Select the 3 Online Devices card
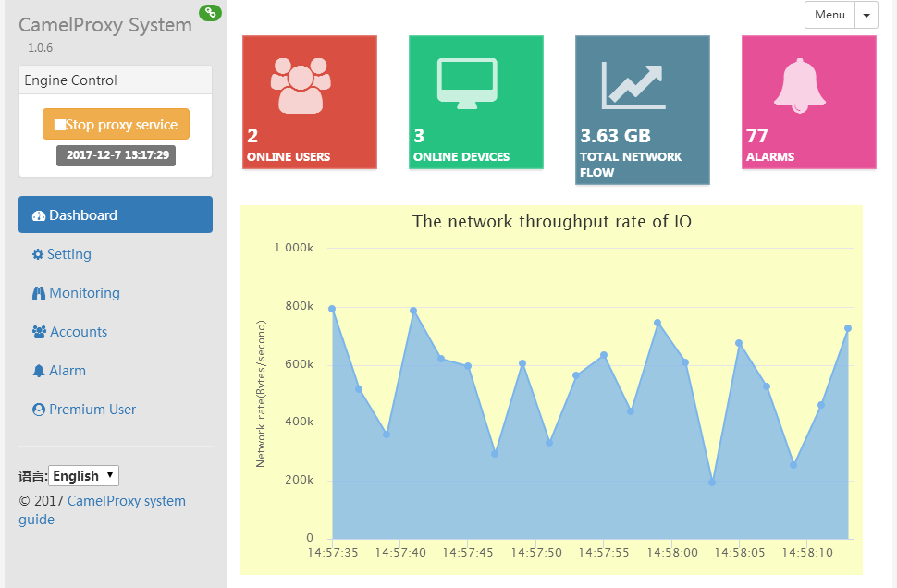 (x=476, y=103)
